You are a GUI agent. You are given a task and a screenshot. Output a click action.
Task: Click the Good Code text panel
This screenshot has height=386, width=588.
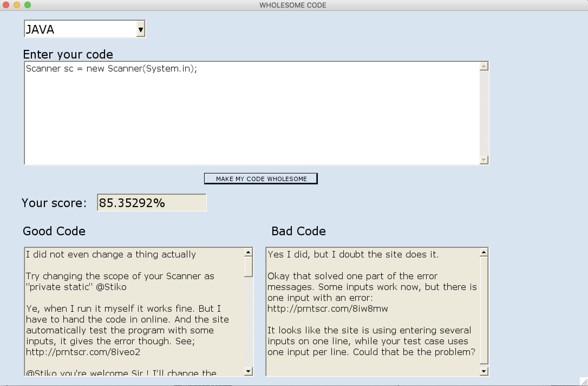click(x=134, y=312)
